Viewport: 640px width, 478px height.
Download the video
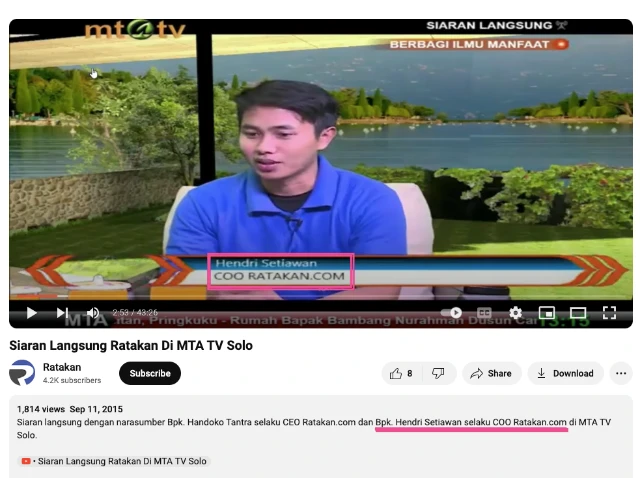[565, 373]
